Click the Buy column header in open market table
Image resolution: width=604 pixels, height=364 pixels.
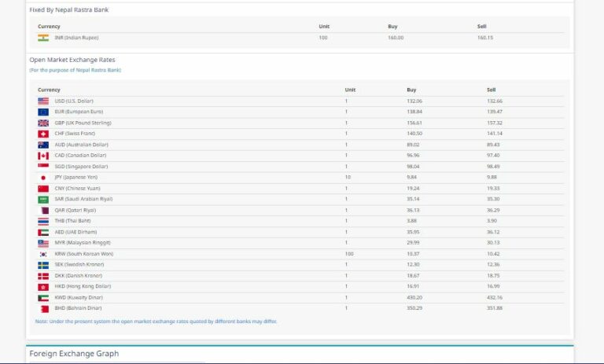pyautogui.click(x=411, y=90)
